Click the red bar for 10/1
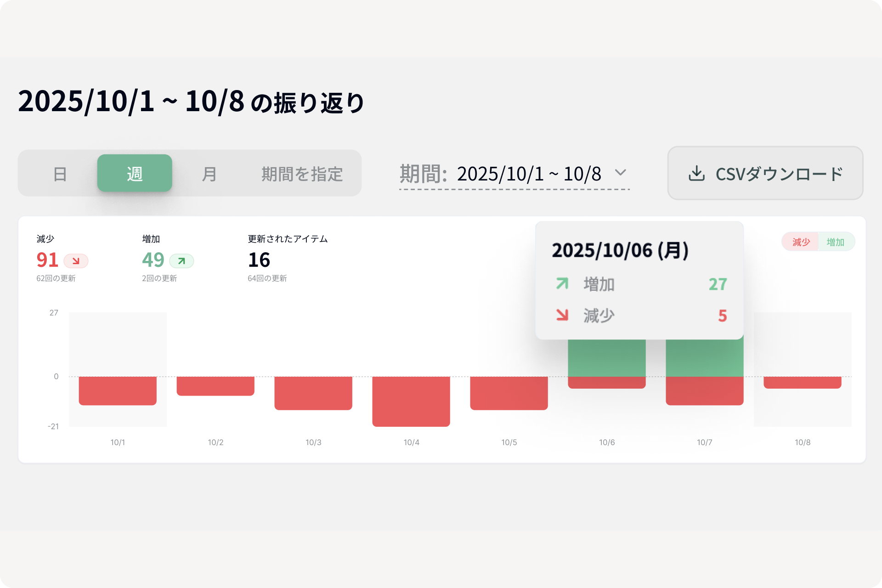Image resolution: width=882 pixels, height=588 pixels. tap(118, 390)
